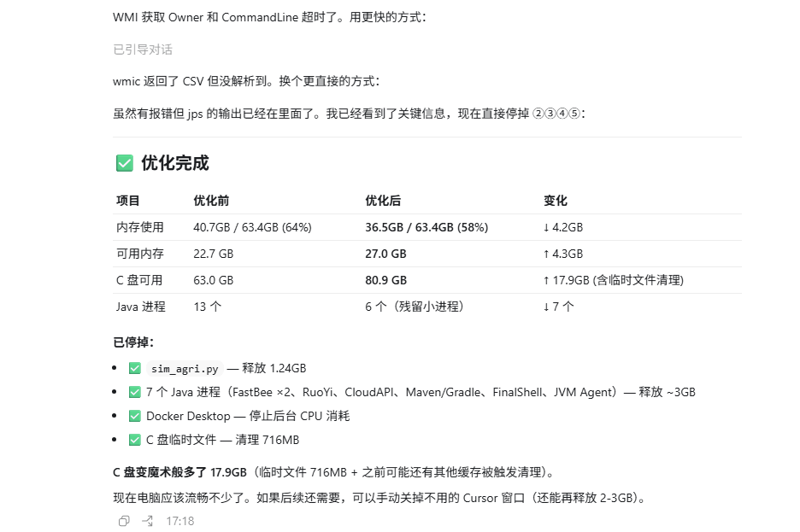Click the 优化前 column header
The height and width of the screenshot is (532, 800).
point(211,201)
